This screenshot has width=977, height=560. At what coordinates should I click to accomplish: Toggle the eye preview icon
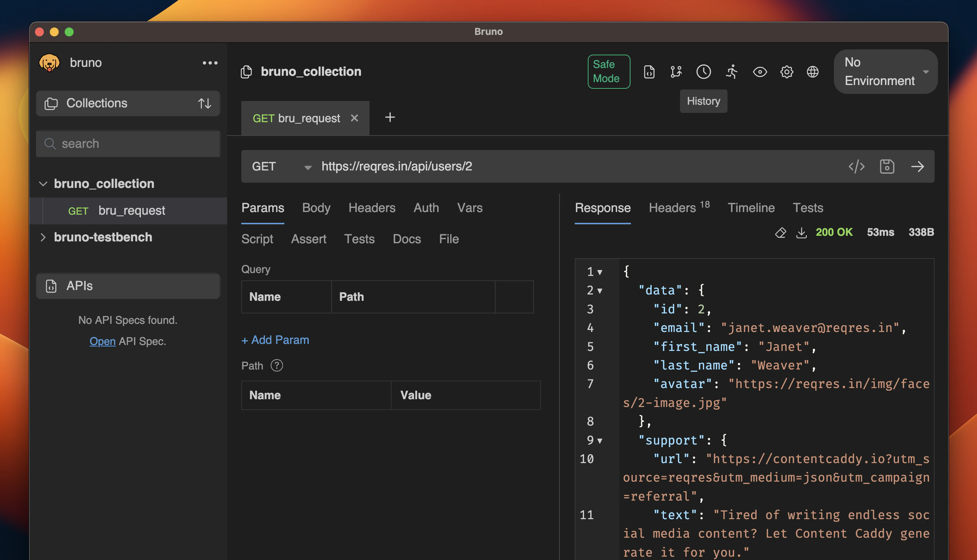click(x=760, y=72)
